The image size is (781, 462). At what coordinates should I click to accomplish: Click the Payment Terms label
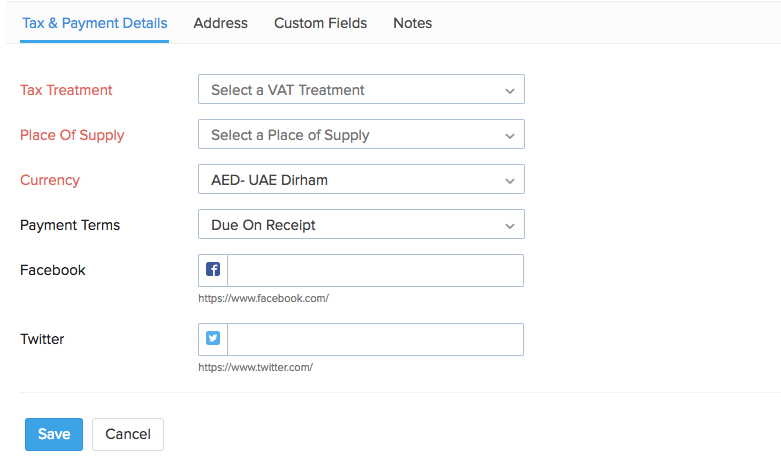click(x=70, y=225)
